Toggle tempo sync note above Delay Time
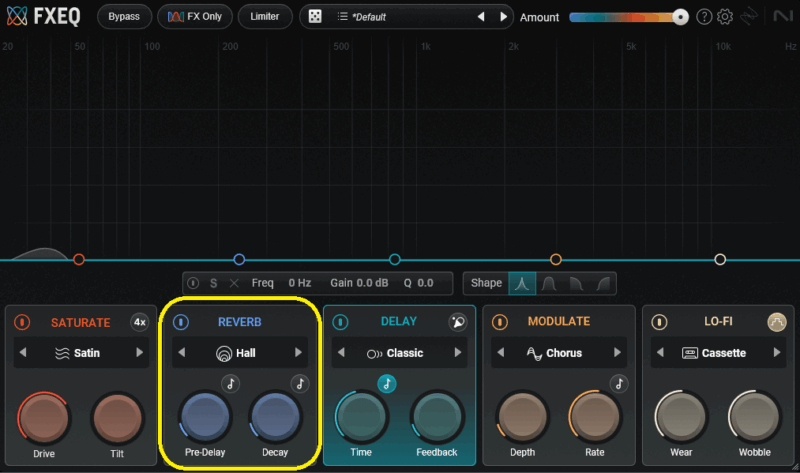 pyautogui.click(x=386, y=383)
